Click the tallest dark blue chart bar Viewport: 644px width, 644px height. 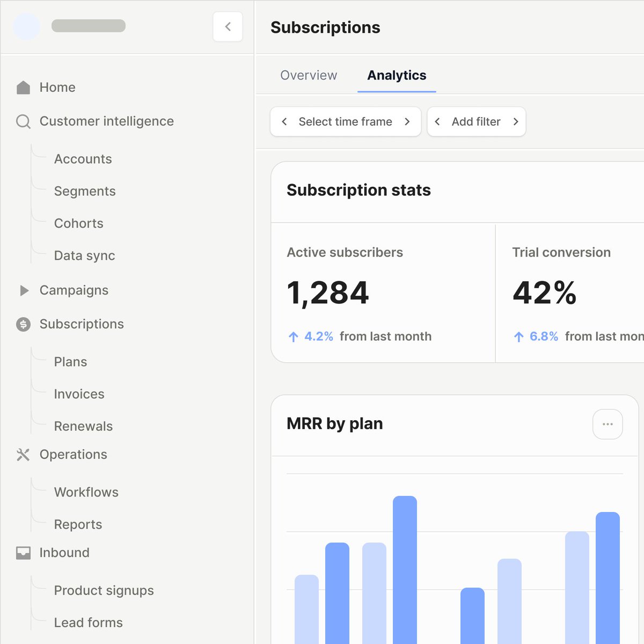(x=405, y=569)
